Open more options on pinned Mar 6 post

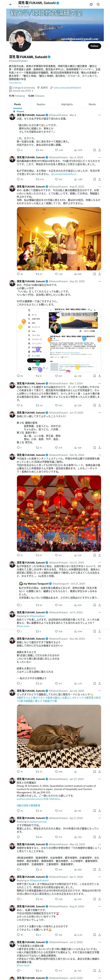click(100, 115)
